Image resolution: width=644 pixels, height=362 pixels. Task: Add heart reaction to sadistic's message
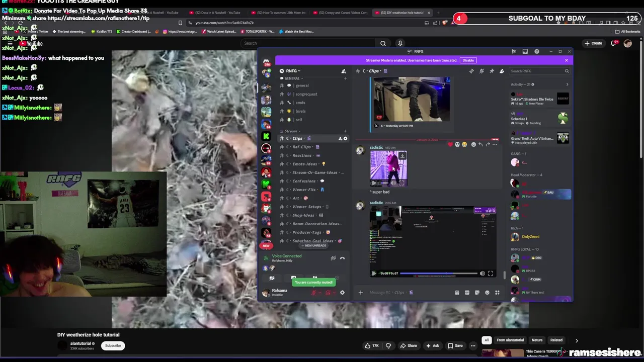(450, 144)
